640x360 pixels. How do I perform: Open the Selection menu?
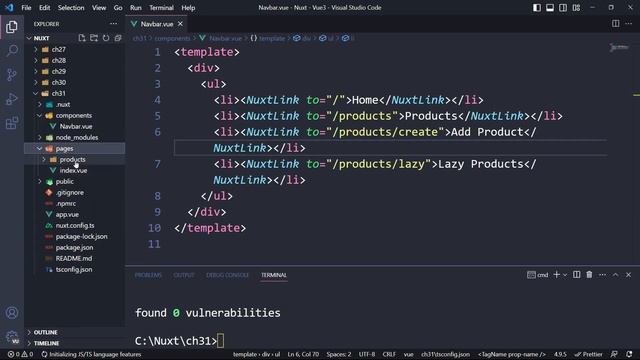[71, 7]
